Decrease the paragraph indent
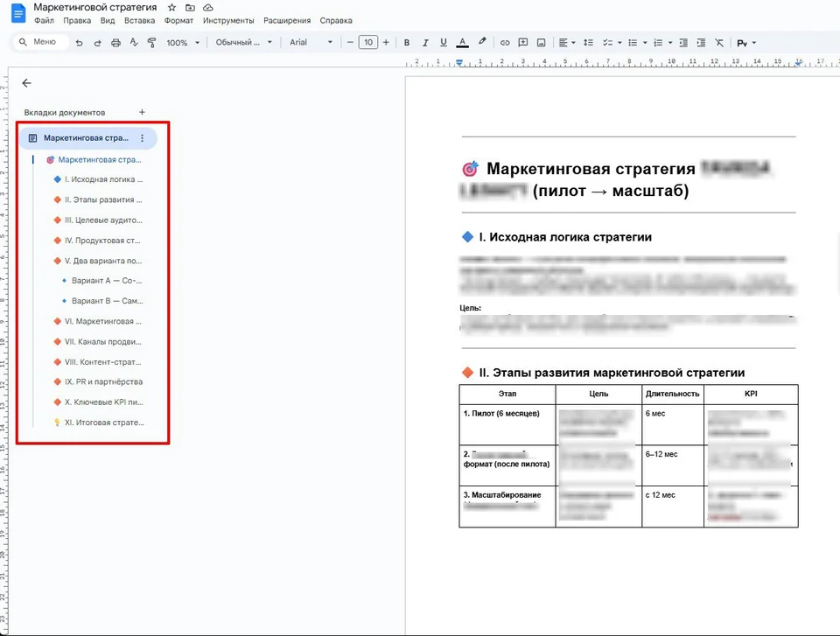 point(683,42)
